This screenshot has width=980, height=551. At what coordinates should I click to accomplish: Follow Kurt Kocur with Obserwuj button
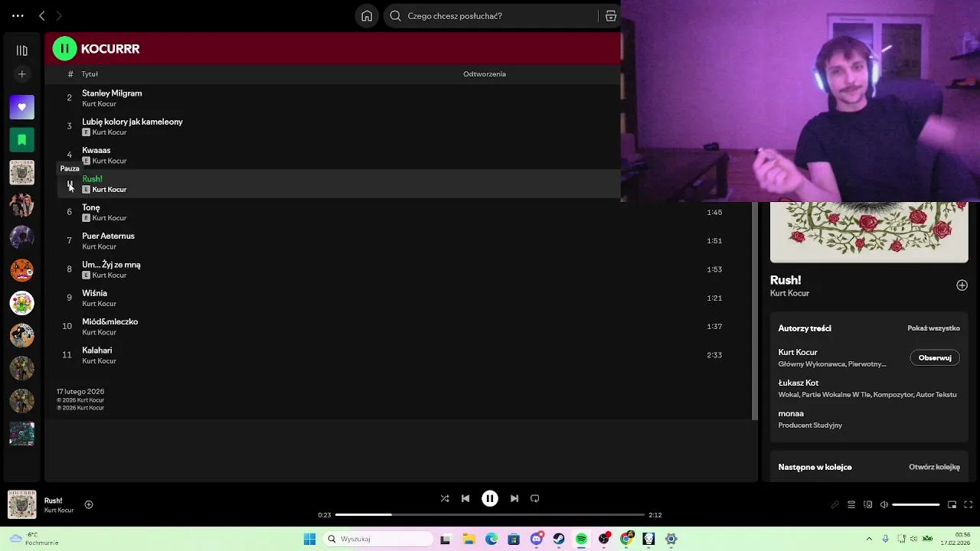click(935, 357)
